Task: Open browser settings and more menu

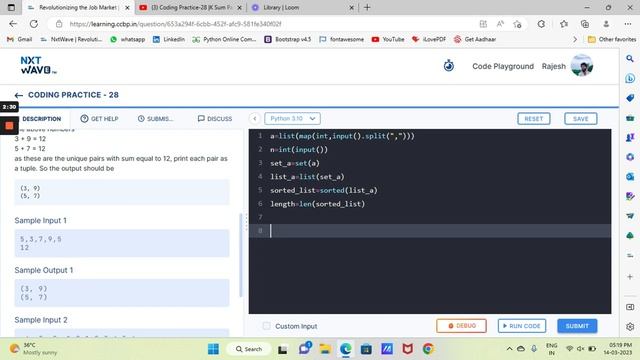Action: pyautogui.click(x=628, y=24)
